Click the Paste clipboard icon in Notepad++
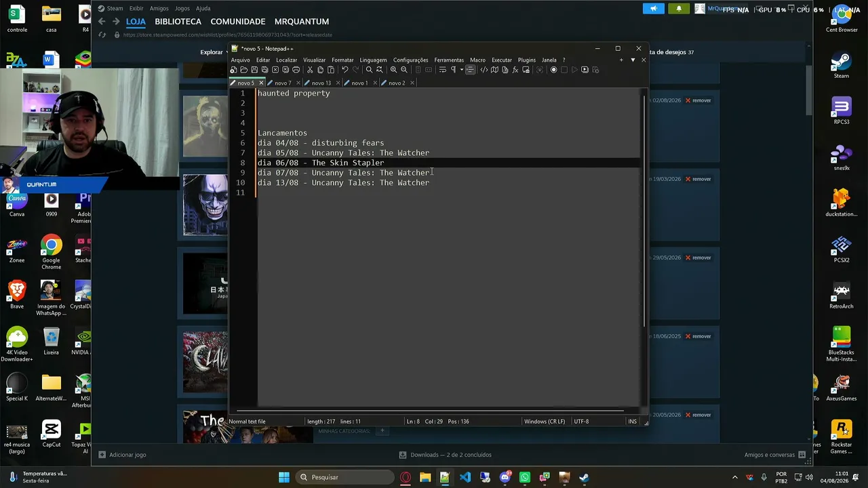 tap(331, 70)
